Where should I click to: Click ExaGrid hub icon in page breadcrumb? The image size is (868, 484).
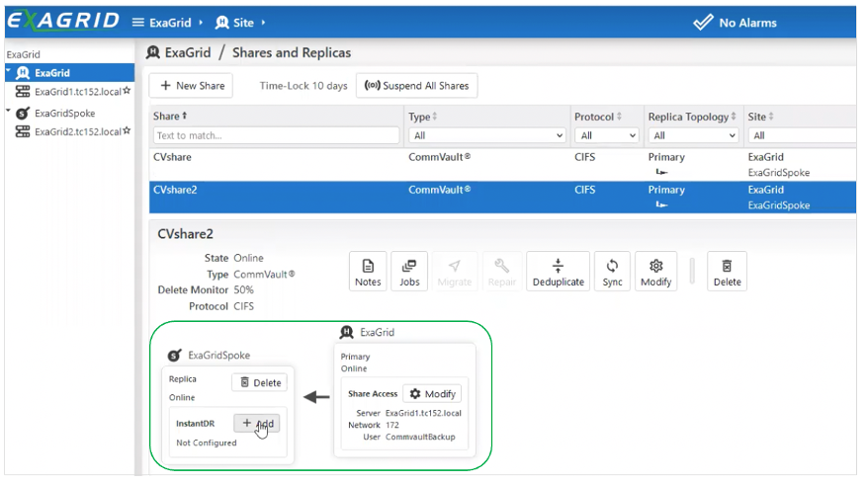153,52
